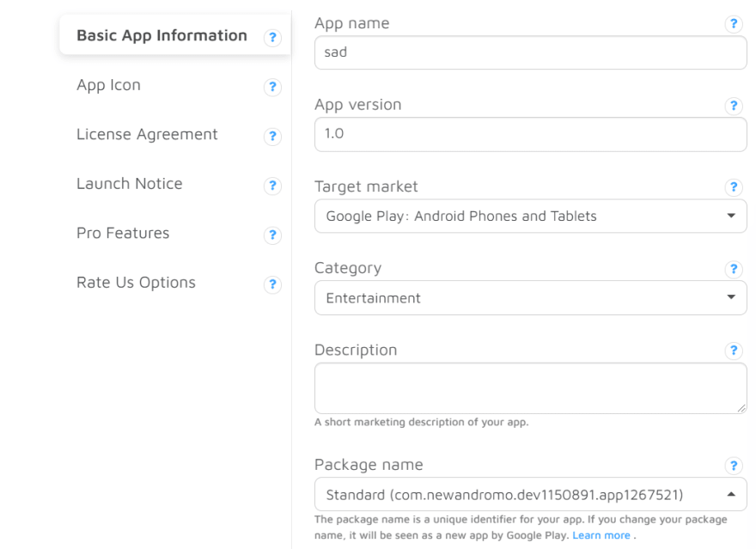756x549 pixels.
Task: Follow the Learn more link
Action: click(601, 535)
